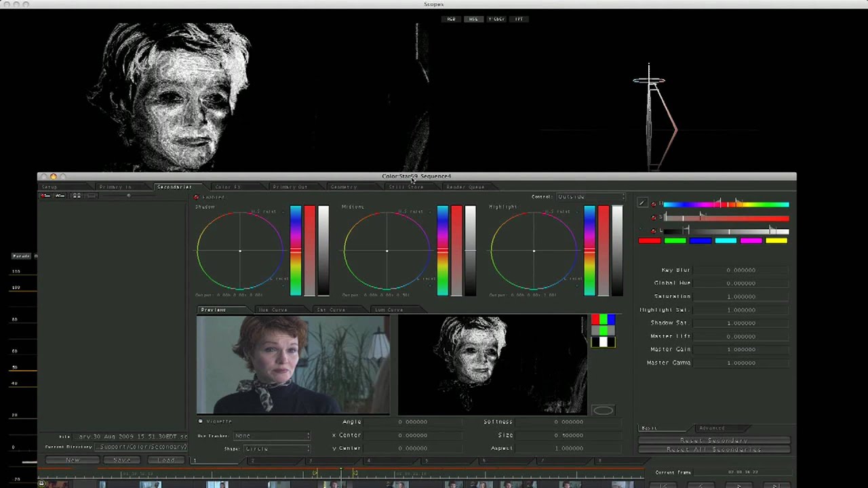
Task: Select the cyan color swatch
Action: (x=726, y=241)
